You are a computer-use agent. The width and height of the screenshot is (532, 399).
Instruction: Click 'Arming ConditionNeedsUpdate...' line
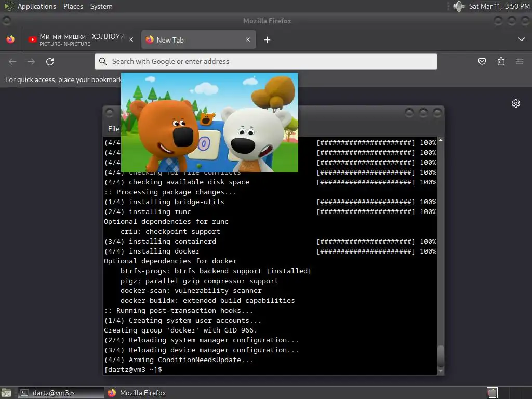[179, 360]
